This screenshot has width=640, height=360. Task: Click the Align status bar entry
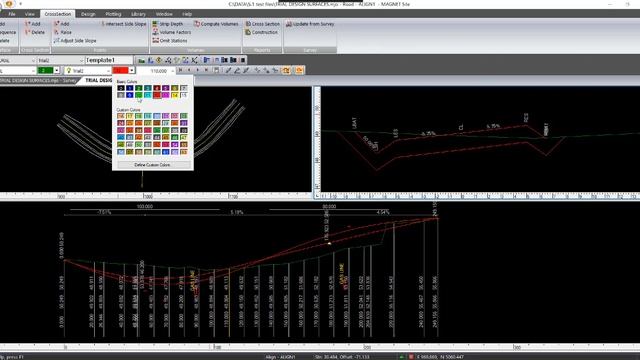coord(280,357)
